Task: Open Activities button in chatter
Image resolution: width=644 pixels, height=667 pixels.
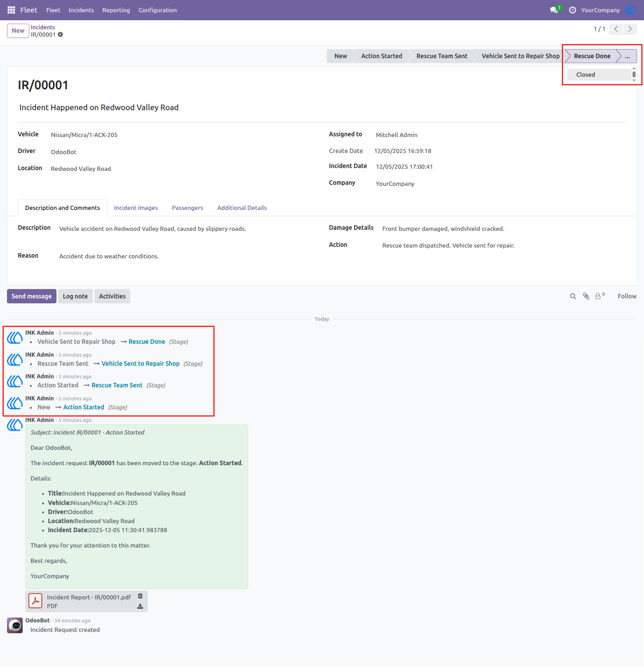Action: pyautogui.click(x=112, y=296)
